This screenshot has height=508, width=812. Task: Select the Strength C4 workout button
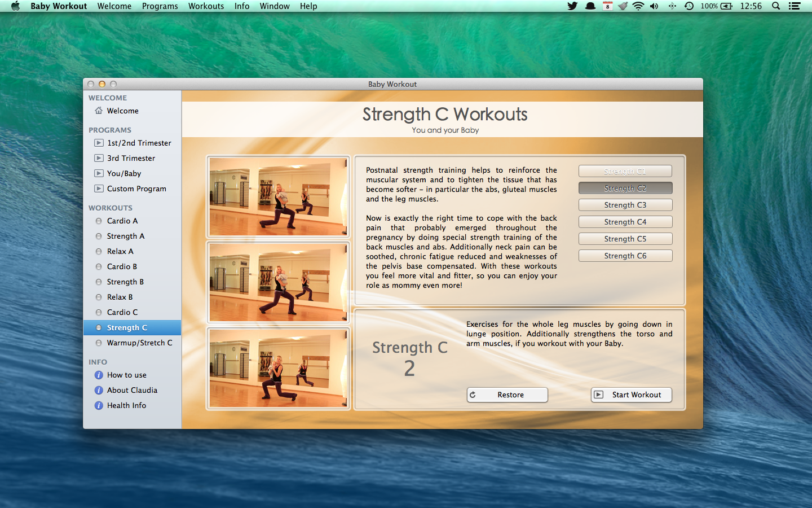(x=625, y=222)
